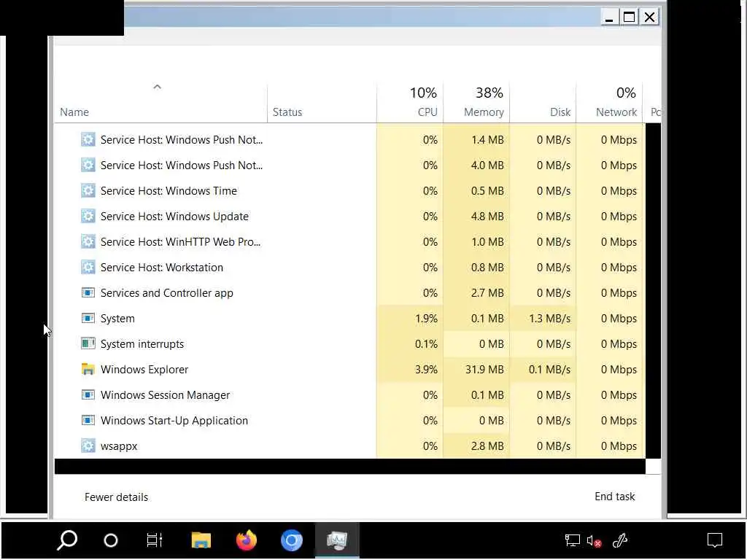Launch Firefox from the taskbar

coord(247,540)
